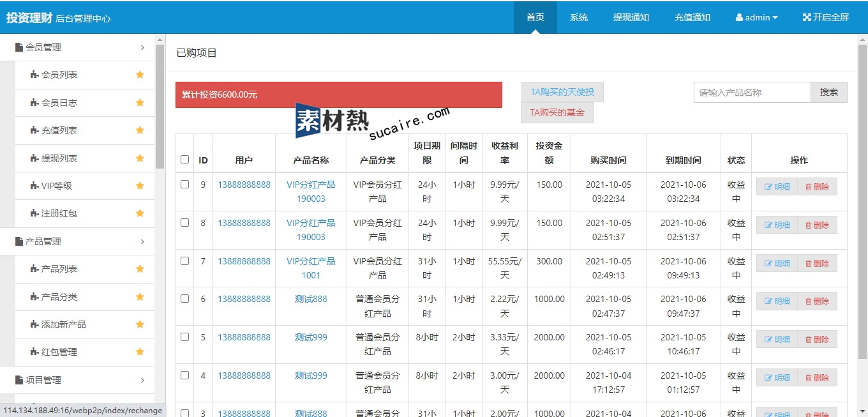This screenshot has width=868, height=417.
Task: View 明细 for row ID 5
Action: (777, 339)
